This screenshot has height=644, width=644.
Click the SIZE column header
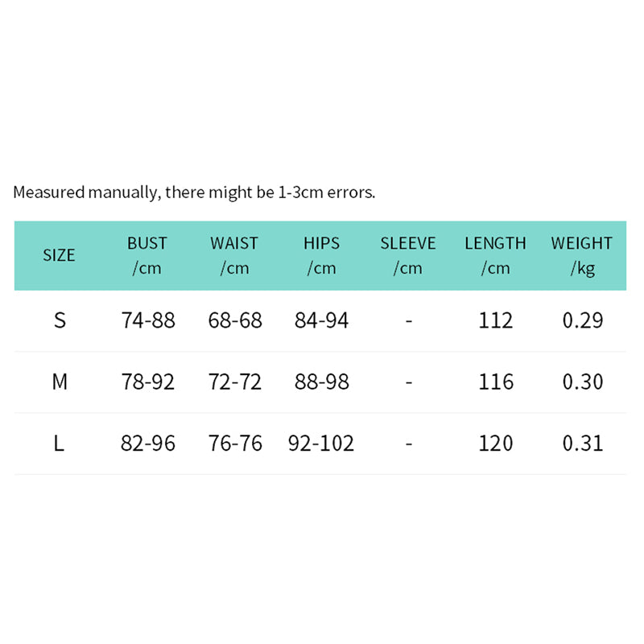[x=59, y=255]
